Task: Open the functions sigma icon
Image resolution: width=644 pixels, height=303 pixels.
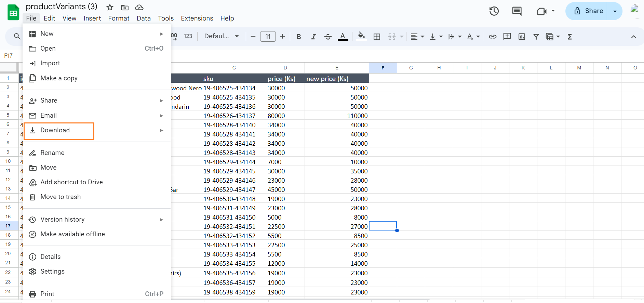Action: coord(569,37)
